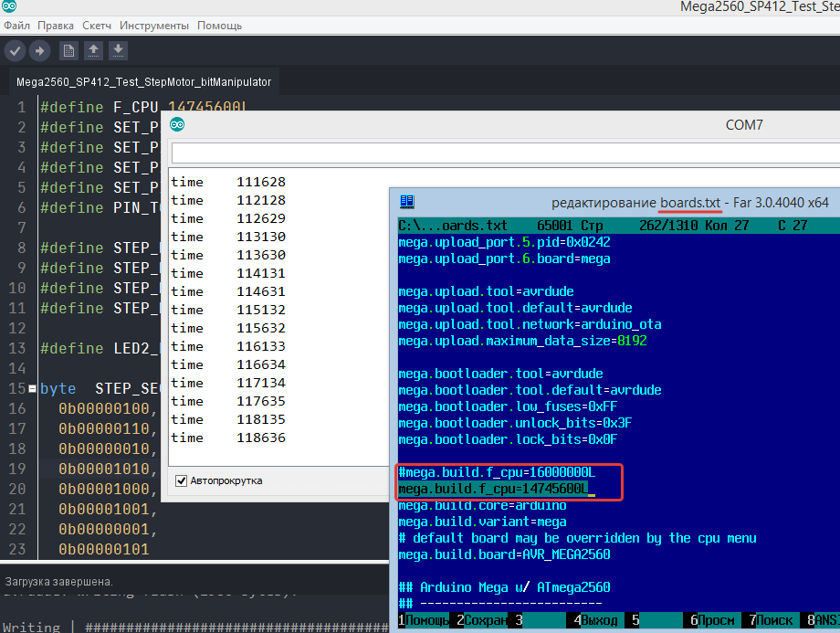The image size is (840, 633).
Task: Click the mega.upload.tool=avrdude line
Action: (x=486, y=291)
